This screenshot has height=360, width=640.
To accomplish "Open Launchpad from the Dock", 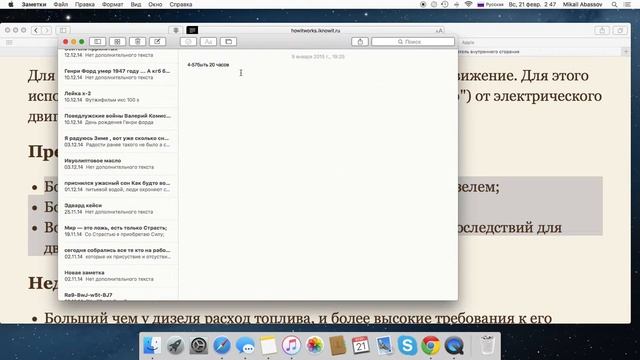I will click(x=175, y=346).
